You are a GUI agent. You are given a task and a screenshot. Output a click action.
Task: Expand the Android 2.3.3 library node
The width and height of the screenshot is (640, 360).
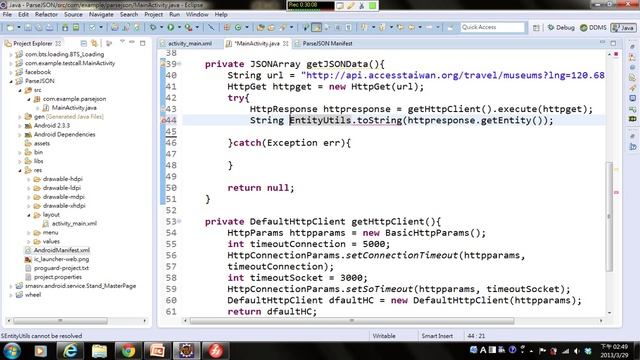coord(20,126)
